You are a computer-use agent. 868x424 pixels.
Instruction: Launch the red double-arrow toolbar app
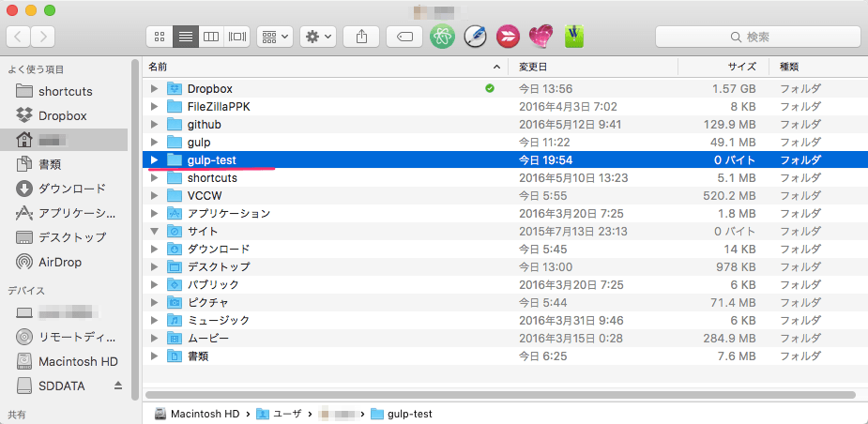coord(509,37)
